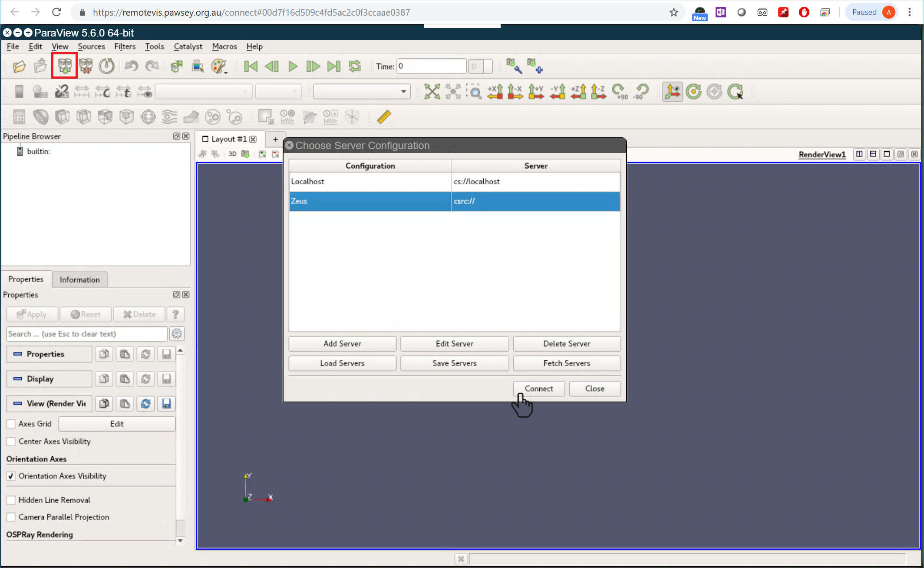Screen dimensions: 924x568
Task: Click the Reset camera icon
Action: click(432, 91)
